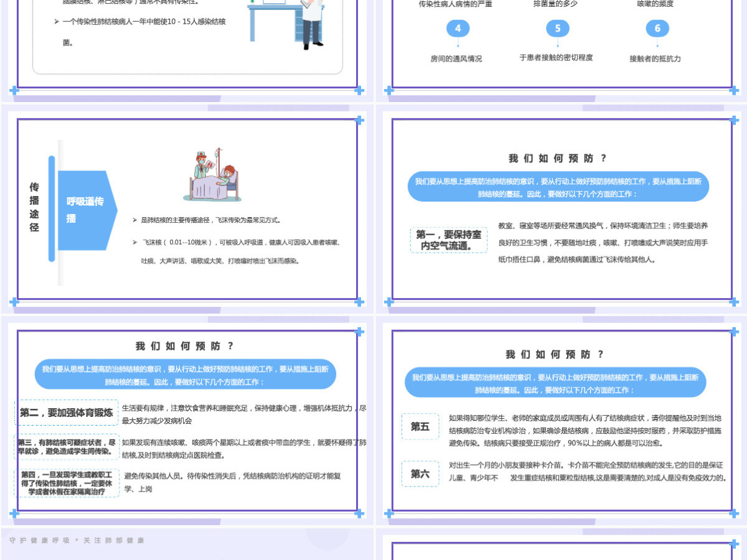Click the text 接触者的抵抗力
Viewport: 747px width, 560px height.
655,59
